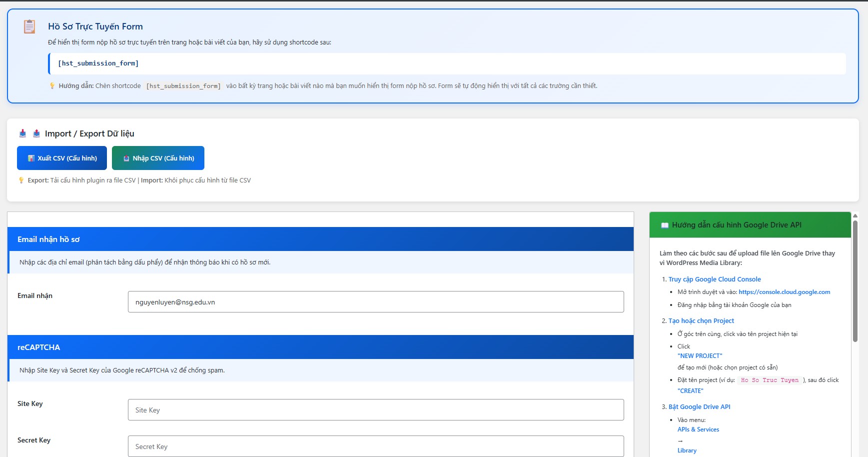Click the outbox up-arrow icon beside Import / Export heading
This screenshot has width=868, height=457.
point(36,133)
